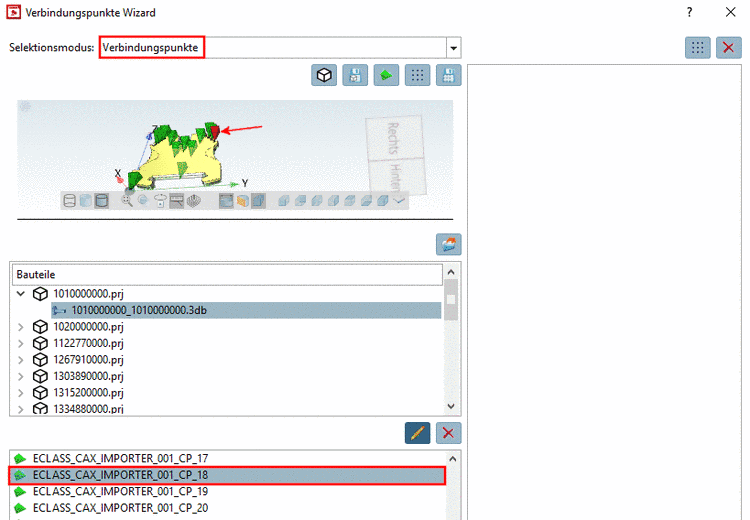Click the Bauteile scrollbar thumb

click(x=451, y=300)
